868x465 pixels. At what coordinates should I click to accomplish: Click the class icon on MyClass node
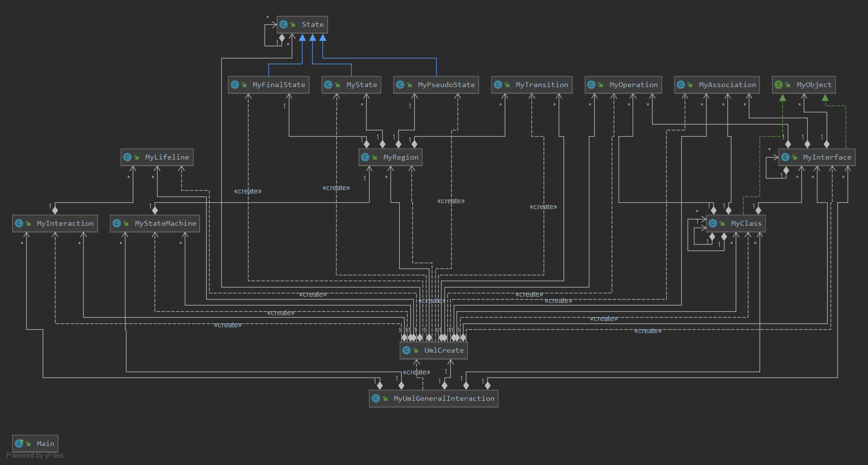point(713,223)
